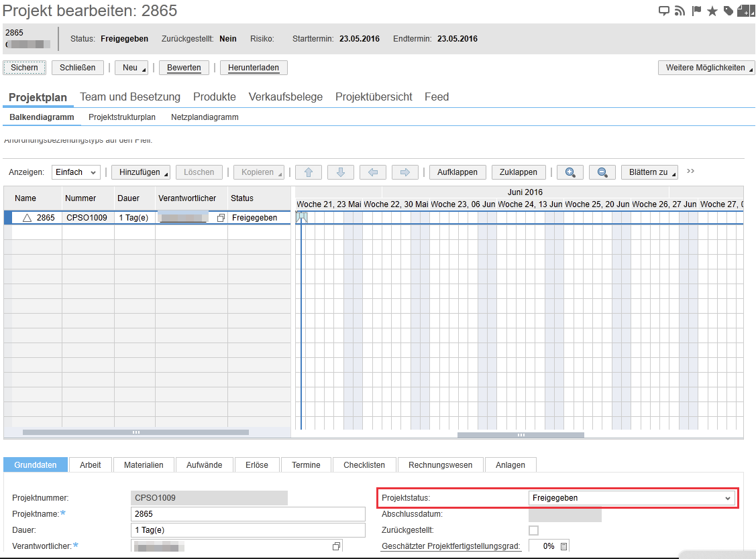Image resolution: width=756 pixels, height=559 pixels.
Task: Click the task table horizontal scrollbar
Action: pos(136,433)
